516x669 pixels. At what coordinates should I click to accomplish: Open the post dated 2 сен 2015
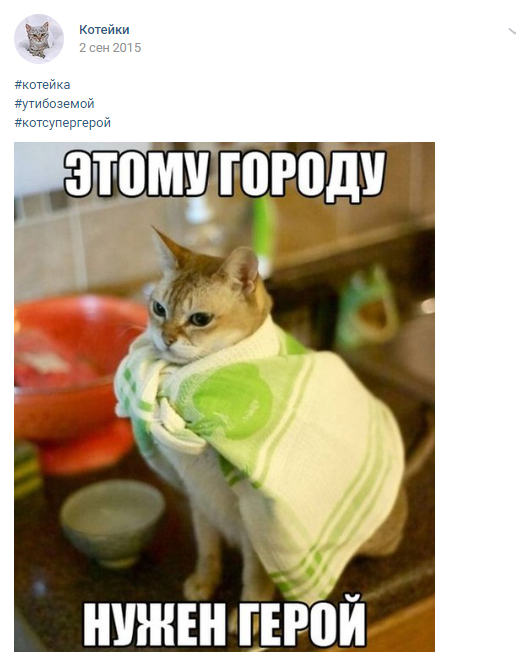[110, 47]
